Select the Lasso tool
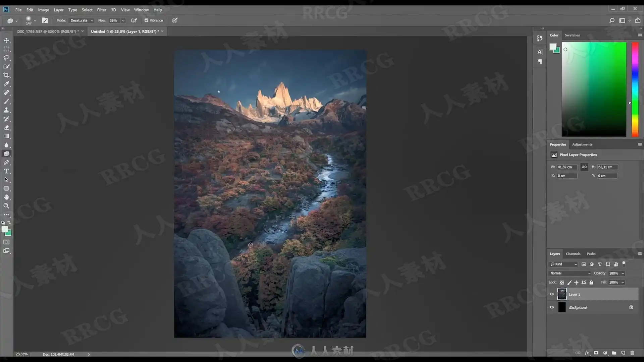644x362 pixels. coord(6,58)
